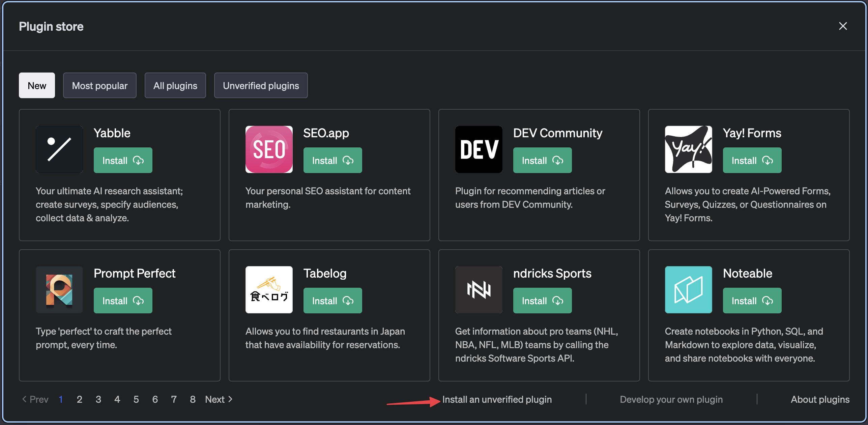Image resolution: width=868 pixels, height=425 pixels.
Task: Click the DEV Community logo
Action: point(479,149)
